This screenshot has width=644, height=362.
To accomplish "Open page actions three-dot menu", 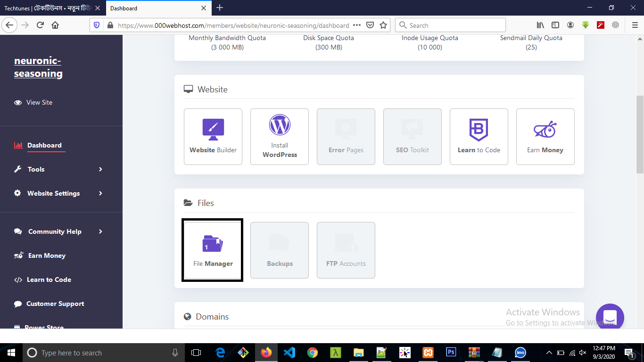I will (357, 25).
